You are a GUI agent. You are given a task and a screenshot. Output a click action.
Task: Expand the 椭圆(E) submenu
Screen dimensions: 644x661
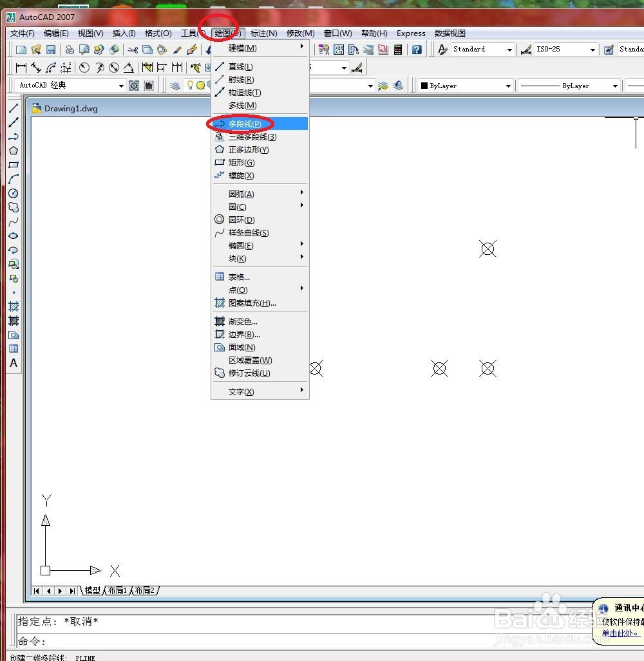tap(260, 245)
